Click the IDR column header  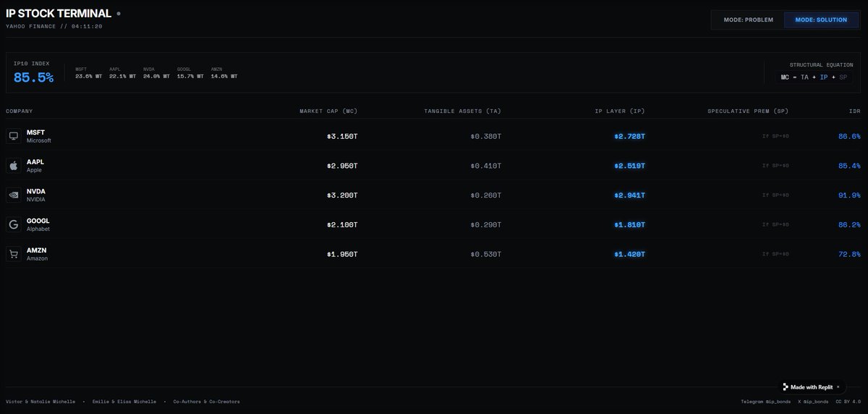(x=855, y=111)
